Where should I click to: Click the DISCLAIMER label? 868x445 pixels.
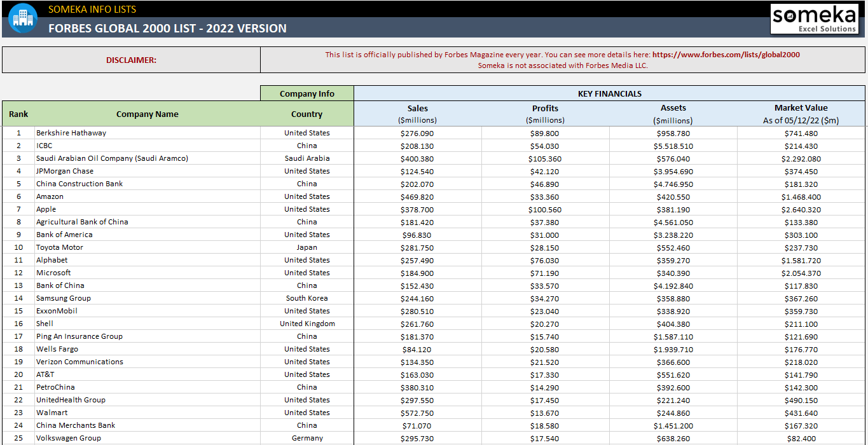tap(131, 59)
